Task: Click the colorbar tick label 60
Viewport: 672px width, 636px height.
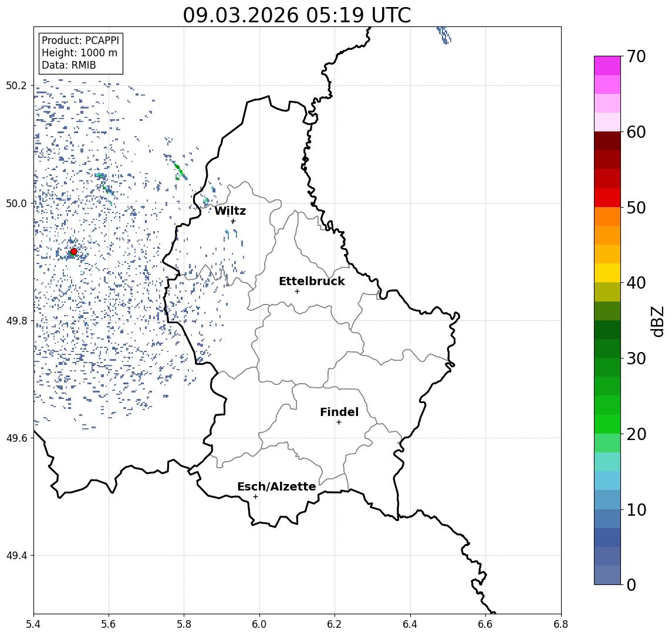Action: tap(636, 133)
